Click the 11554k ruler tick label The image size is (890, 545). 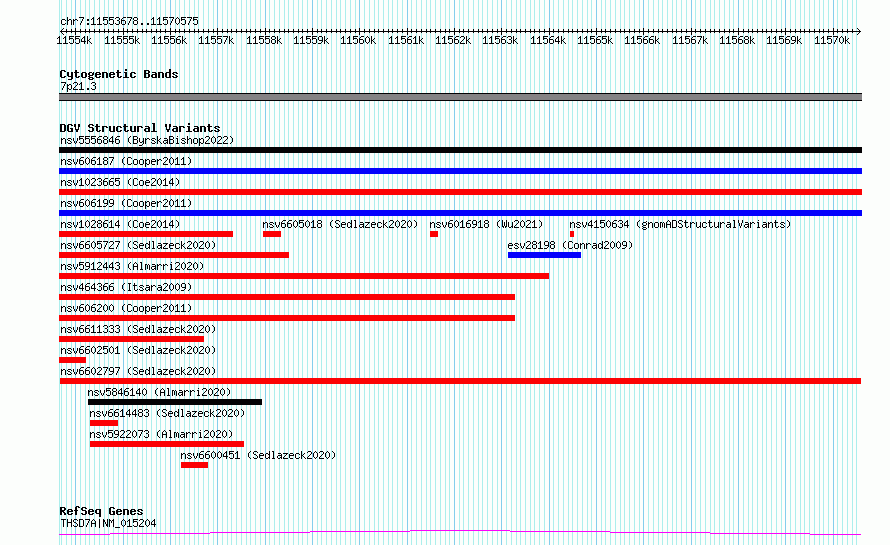tap(74, 40)
